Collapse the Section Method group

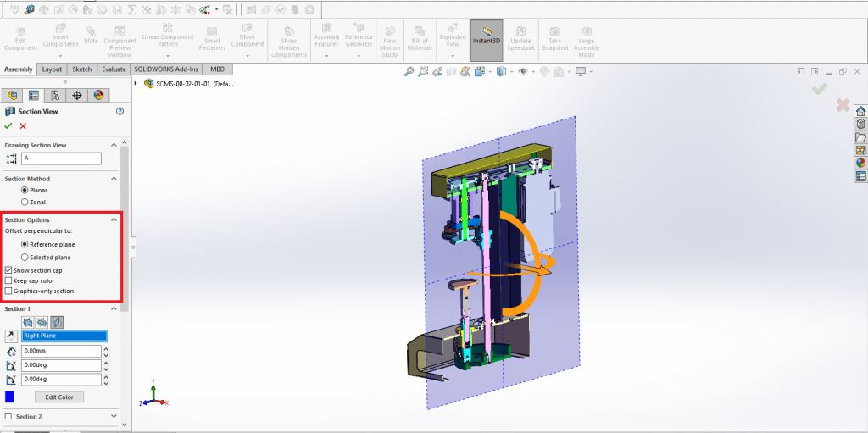click(114, 179)
